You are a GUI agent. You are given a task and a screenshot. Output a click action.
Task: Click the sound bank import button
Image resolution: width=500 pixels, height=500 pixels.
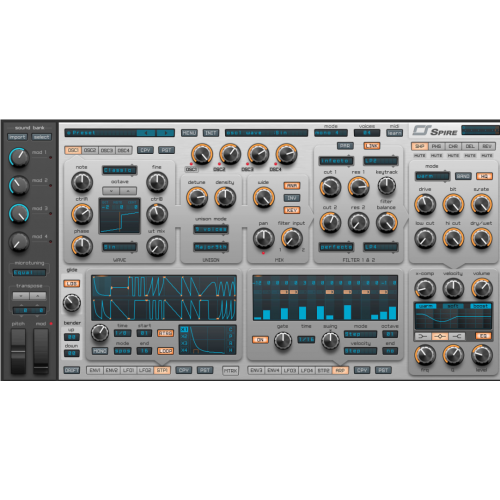(x=17, y=137)
